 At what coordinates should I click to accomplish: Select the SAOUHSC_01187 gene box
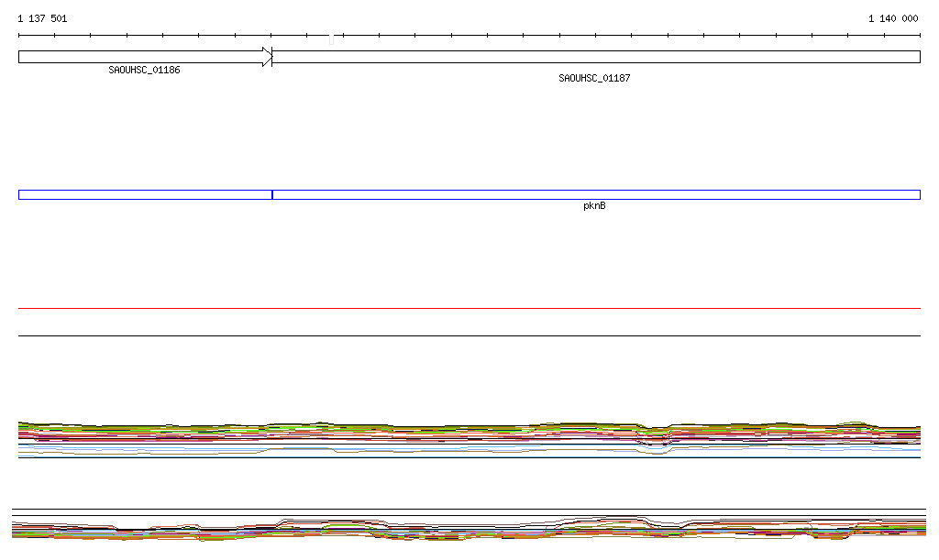coord(596,57)
